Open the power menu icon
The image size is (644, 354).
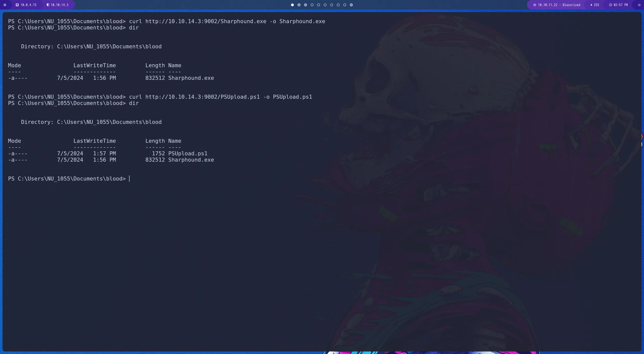tap(639, 5)
